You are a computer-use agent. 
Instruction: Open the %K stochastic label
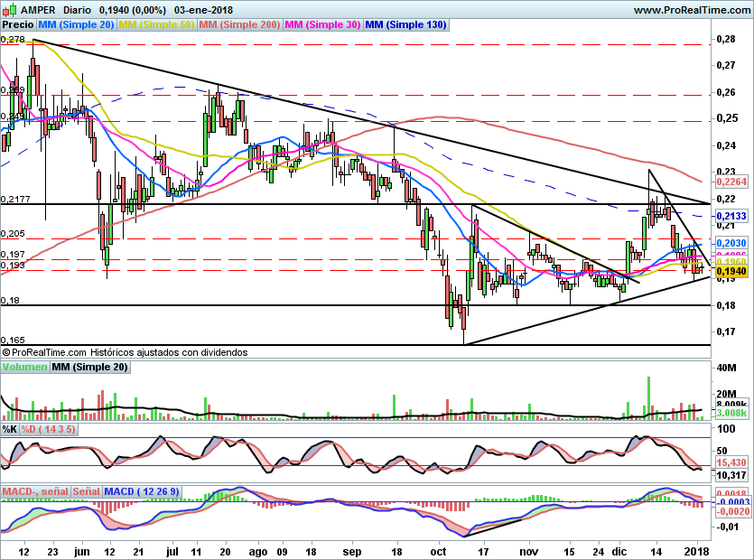[x=10, y=428]
